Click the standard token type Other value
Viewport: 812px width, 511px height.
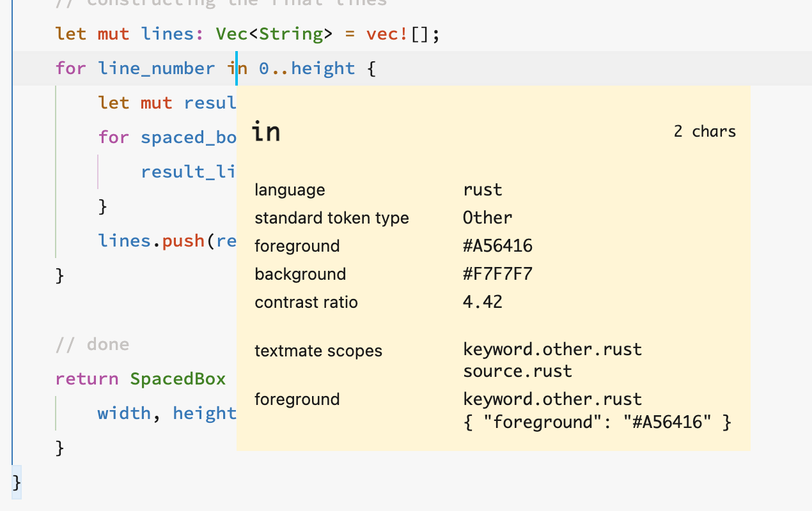[x=487, y=217]
